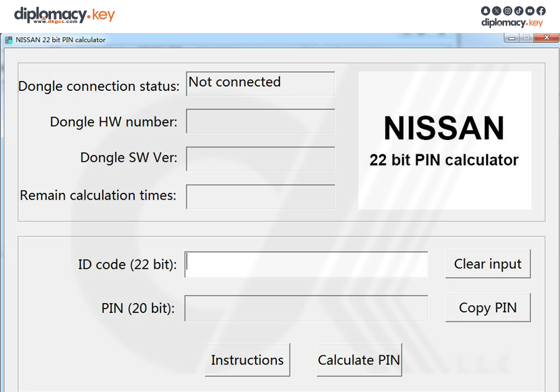560x392 pixels.
Task: Click the Dongle HW number field
Action: 260,121
